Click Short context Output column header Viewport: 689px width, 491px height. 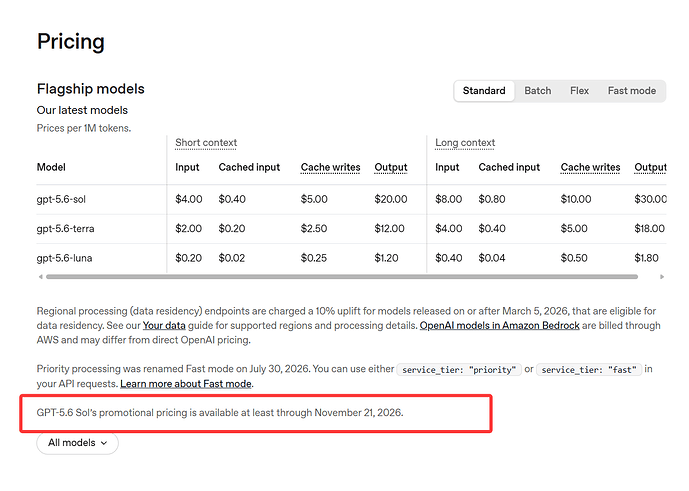coord(391,167)
